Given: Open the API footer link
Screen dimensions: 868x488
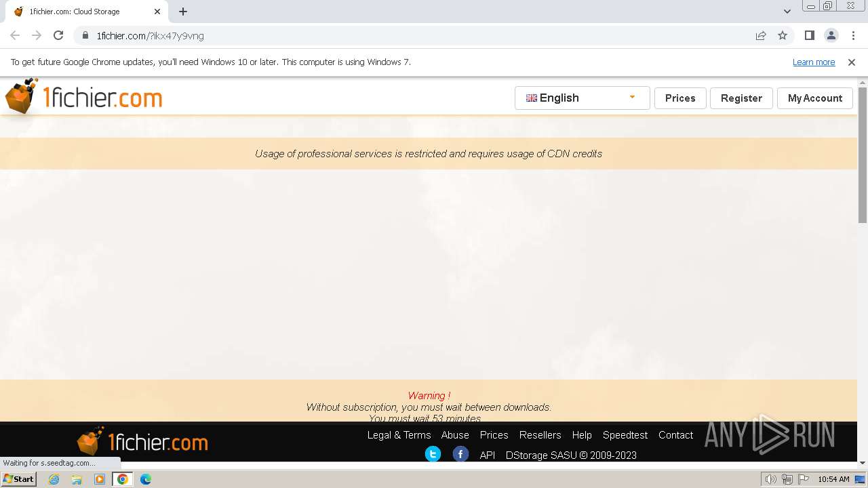Looking at the screenshot, I should pos(488,455).
